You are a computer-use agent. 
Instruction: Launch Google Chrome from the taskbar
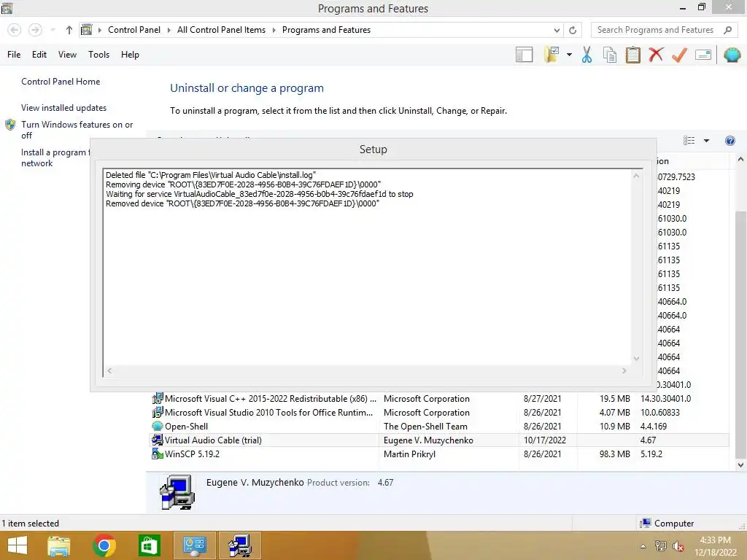click(x=104, y=545)
